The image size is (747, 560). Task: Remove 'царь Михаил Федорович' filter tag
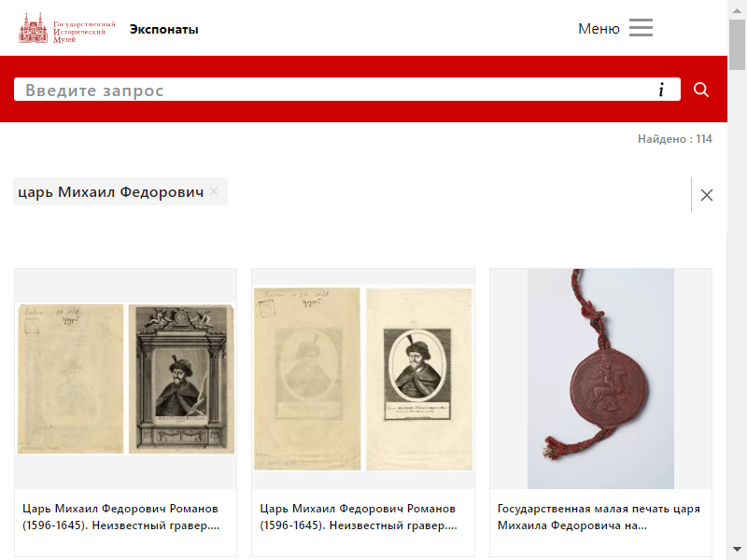(x=214, y=191)
